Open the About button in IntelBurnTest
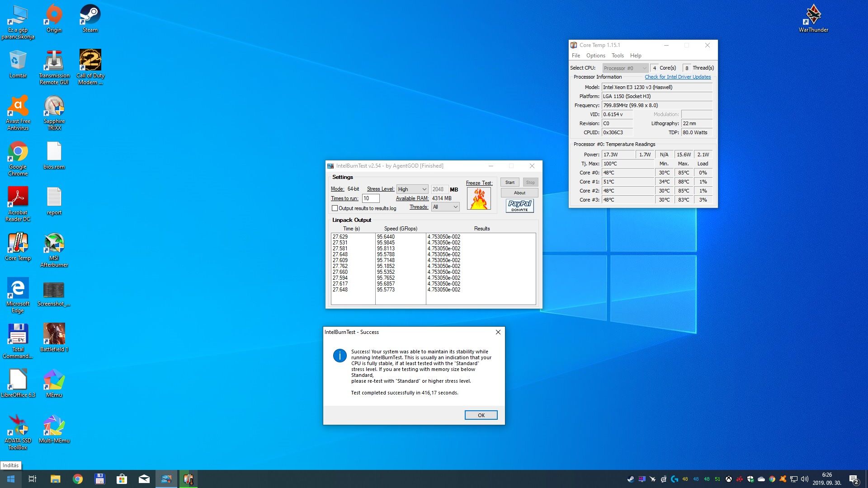Screen dimensions: 868x488 (x=519, y=193)
